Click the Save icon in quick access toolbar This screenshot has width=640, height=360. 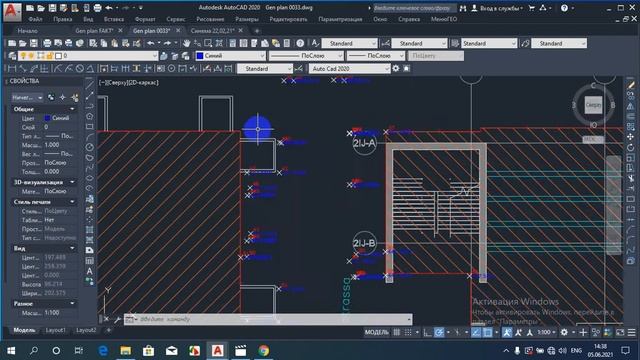click(52, 8)
